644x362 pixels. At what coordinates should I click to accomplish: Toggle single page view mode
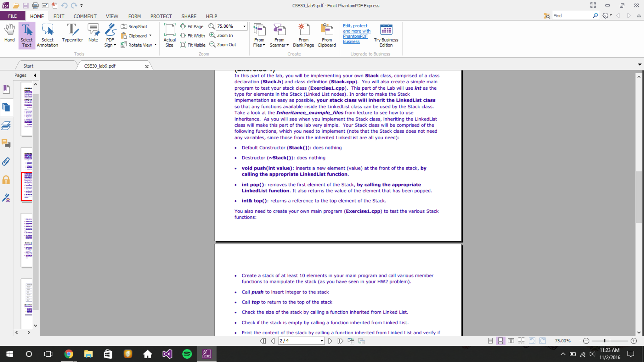click(490, 341)
